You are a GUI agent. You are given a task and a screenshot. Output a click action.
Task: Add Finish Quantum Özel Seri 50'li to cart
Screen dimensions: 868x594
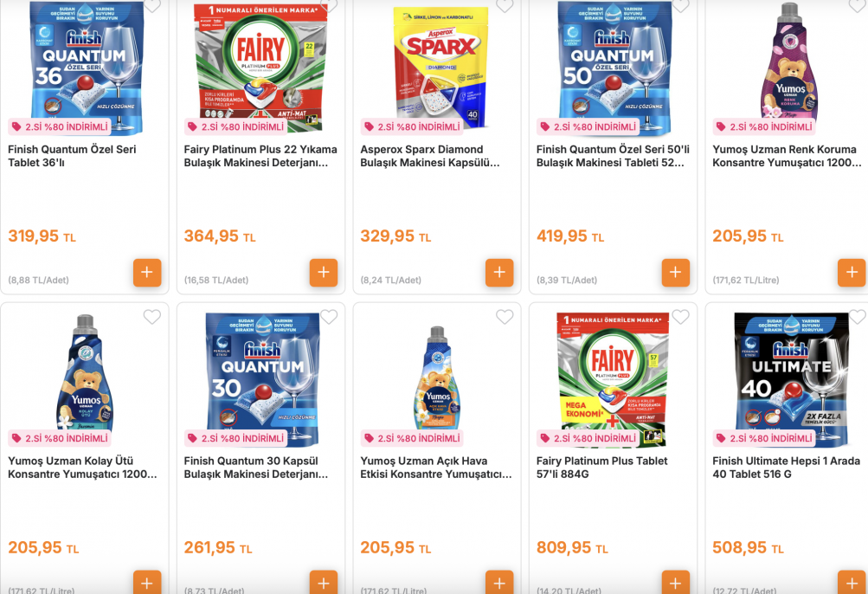[x=676, y=273]
